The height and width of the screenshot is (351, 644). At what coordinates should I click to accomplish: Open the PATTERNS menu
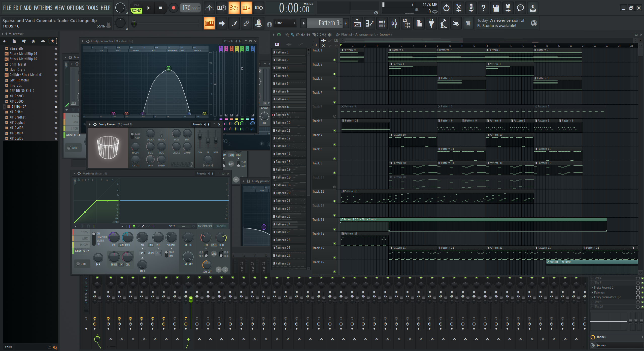coord(43,8)
